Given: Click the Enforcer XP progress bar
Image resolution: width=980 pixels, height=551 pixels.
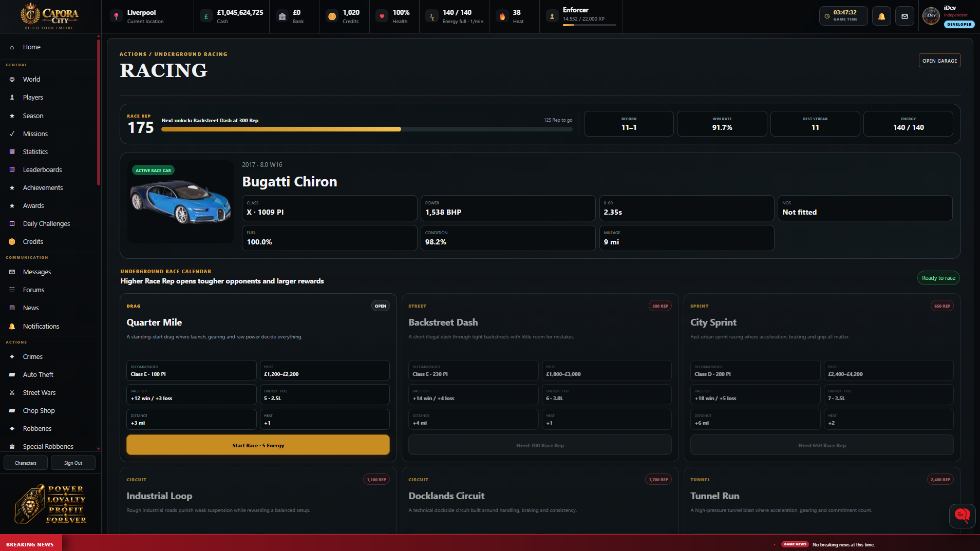Looking at the screenshot, I should pyautogui.click(x=589, y=25).
